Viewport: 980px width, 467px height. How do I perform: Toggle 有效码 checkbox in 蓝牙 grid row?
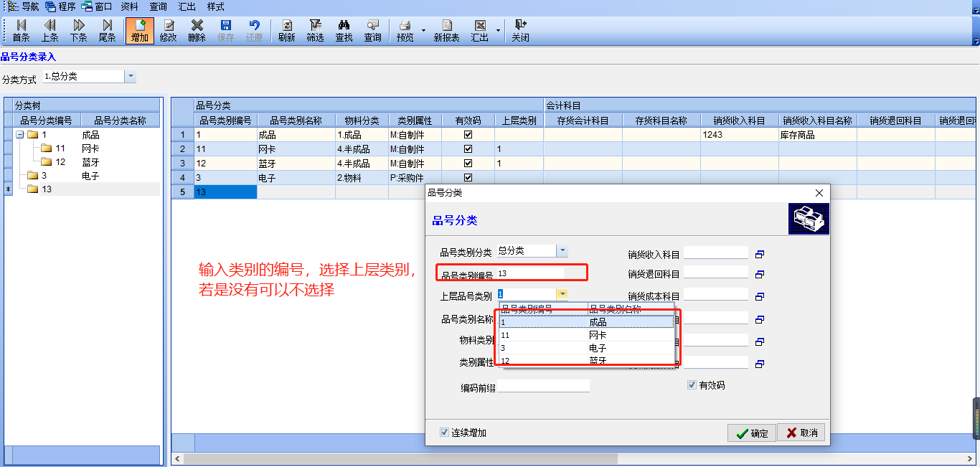[x=468, y=164]
